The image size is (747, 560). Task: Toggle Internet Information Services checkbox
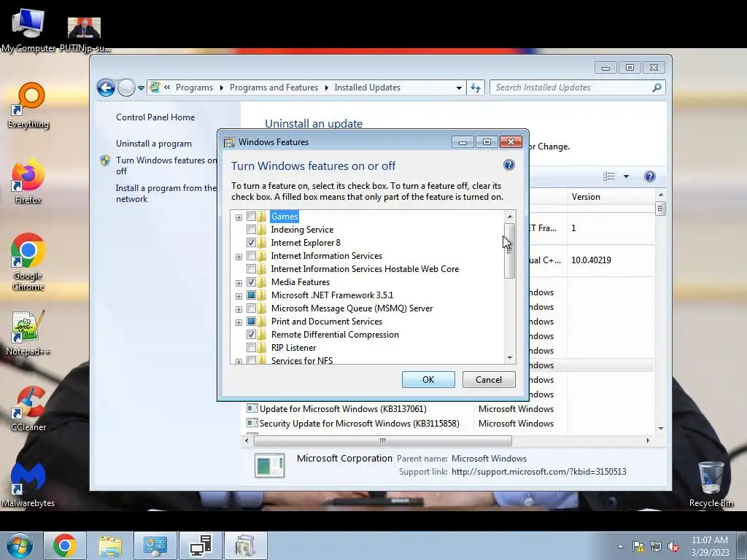[x=251, y=256]
